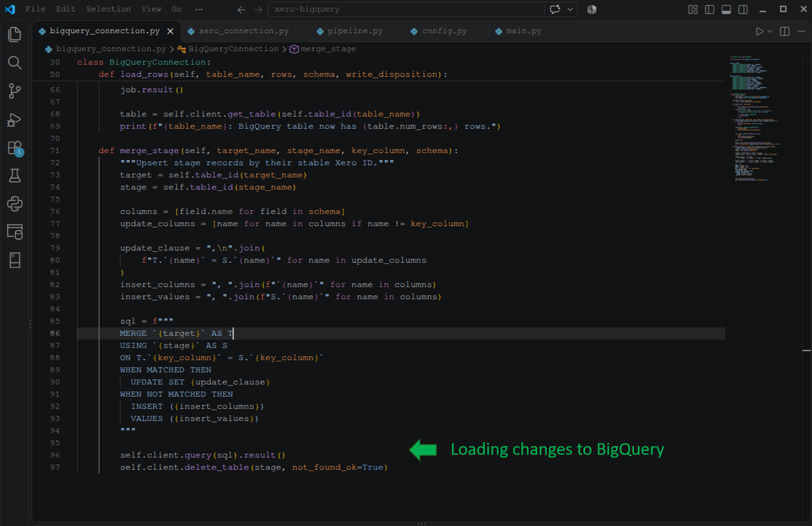
Task: Open the Edit menu
Action: point(65,9)
